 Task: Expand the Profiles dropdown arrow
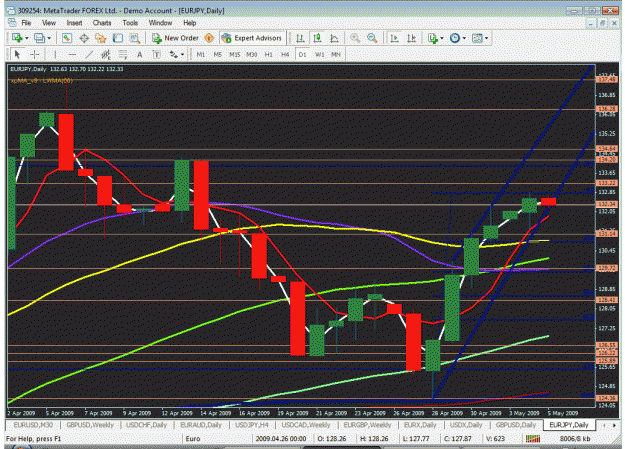click(x=49, y=38)
